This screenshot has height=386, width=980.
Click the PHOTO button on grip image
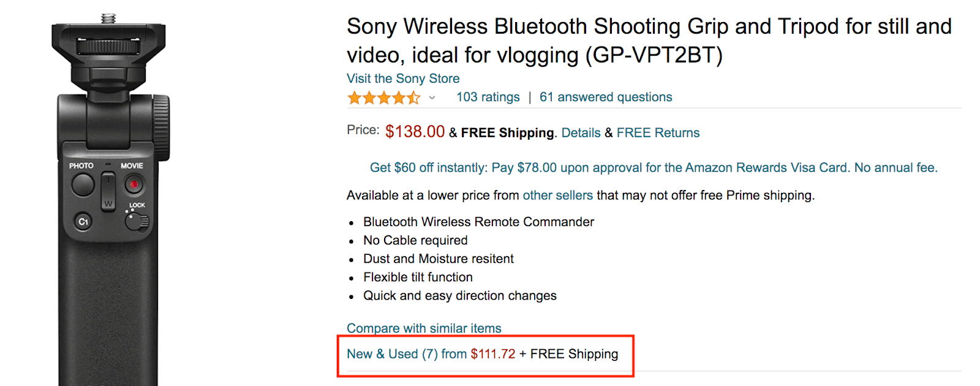[x=83, y=184]
